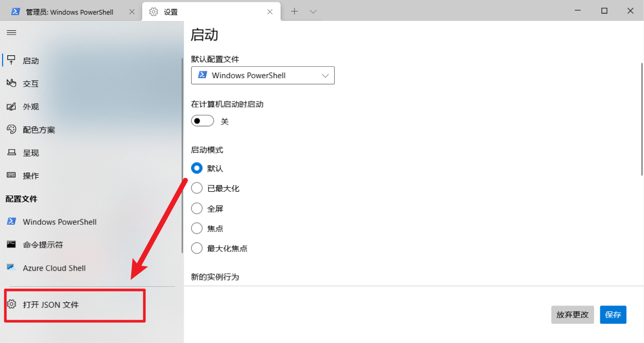Click the 启动 startup icon in sidebar
This screenshot has height=343, width=644.
pos(11,60)
